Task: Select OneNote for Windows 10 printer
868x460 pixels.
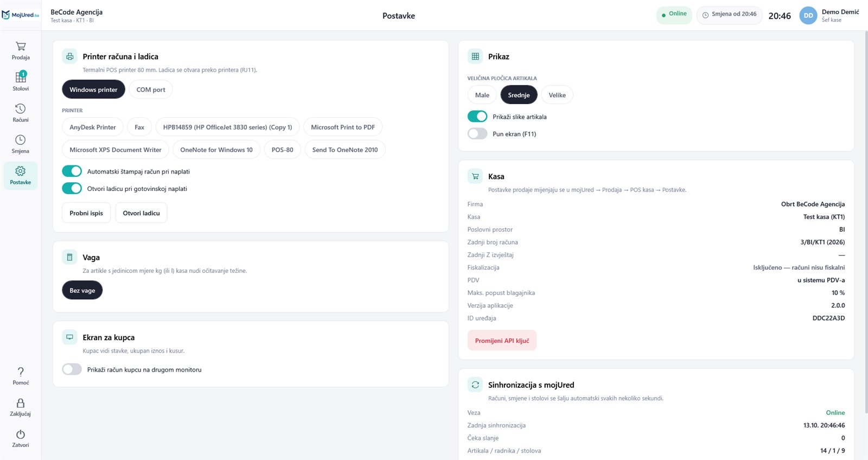Action: (x=216, y=150)
